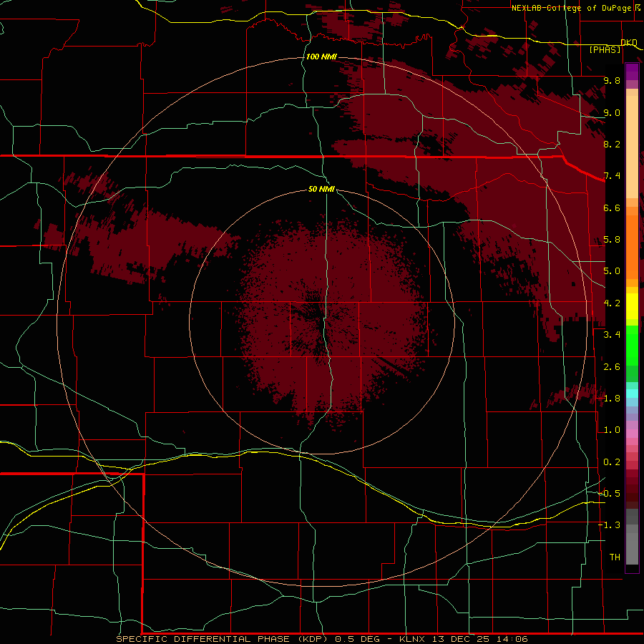644x644 pixels.
Task: Click the "[PHAS]" units label
Action: (x=605, y=50)
